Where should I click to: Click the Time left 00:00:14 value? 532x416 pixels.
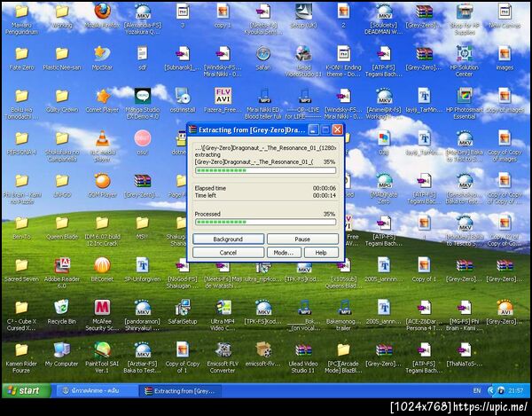coord(325,196)
